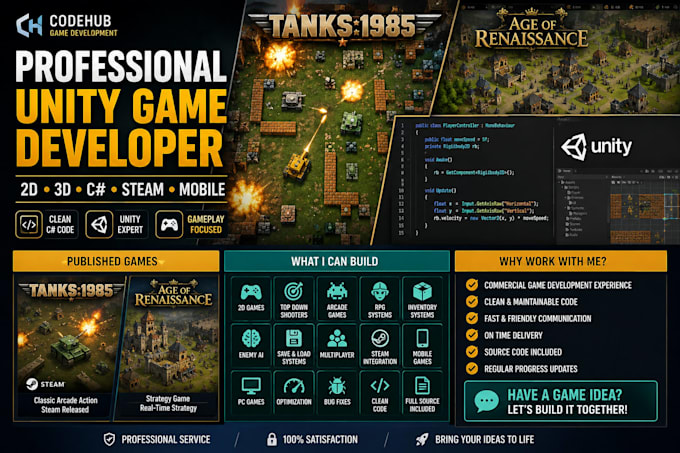Click the padlock icon by 100% Satisfaction
Viewport: 680px width, 453px height.
click(272, 439)
